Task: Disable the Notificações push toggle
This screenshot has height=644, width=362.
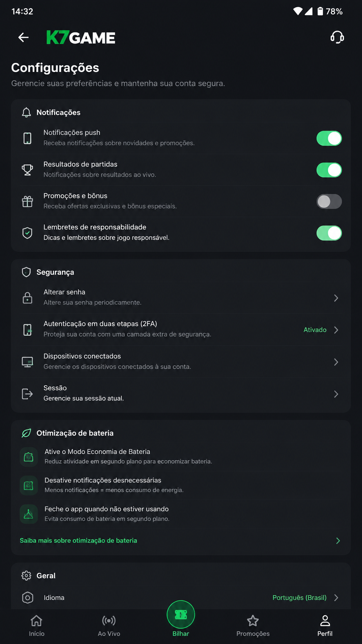Action: [x=329, y=138]
